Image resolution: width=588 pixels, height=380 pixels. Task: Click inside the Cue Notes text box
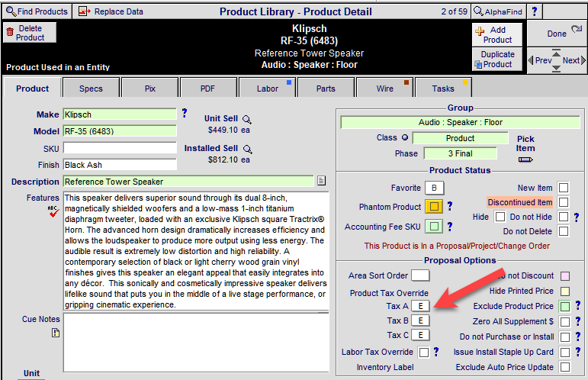(x=196, y=343)
